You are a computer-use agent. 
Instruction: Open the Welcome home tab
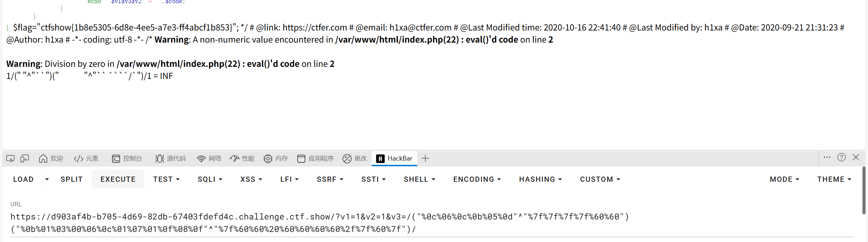click(x=51, y=159)
